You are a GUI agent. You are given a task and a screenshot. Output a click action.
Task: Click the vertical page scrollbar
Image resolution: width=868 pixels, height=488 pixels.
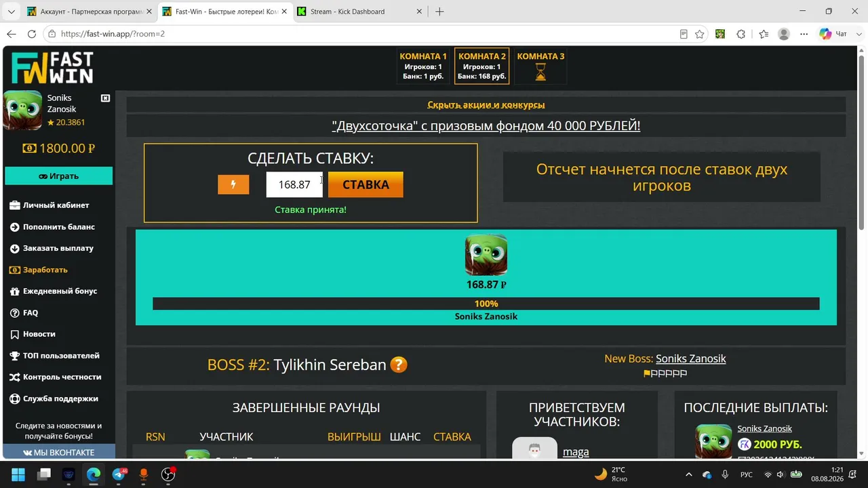tap(863, 142)
